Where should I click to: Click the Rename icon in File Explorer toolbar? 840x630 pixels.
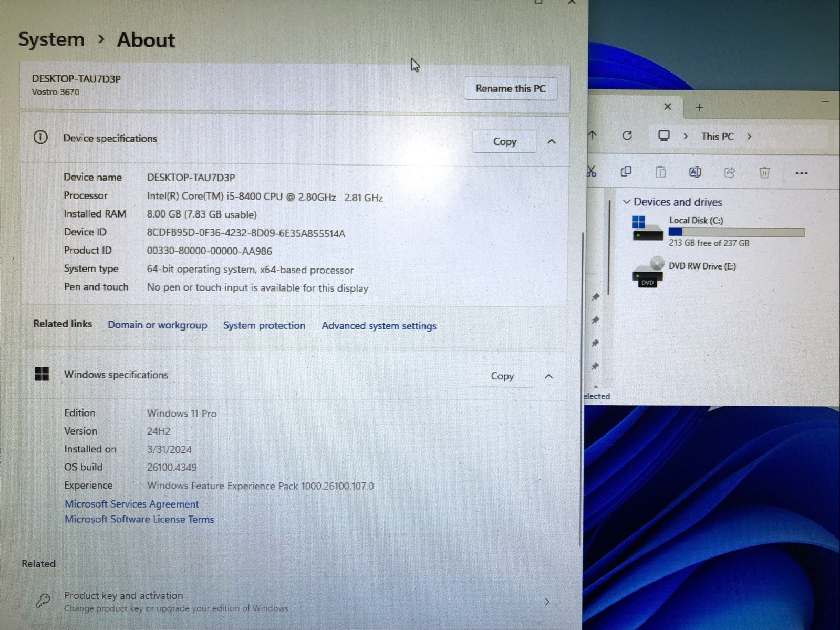click(x=695, y=172)
